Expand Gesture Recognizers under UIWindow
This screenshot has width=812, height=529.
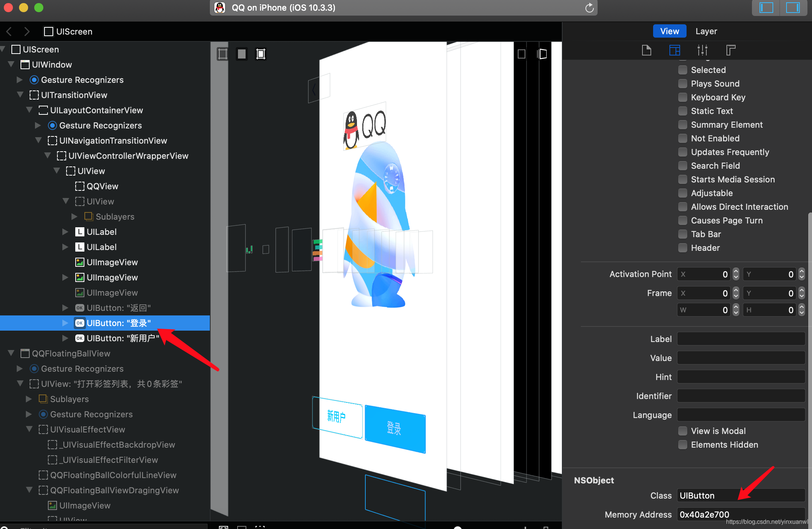pos(20,80)
